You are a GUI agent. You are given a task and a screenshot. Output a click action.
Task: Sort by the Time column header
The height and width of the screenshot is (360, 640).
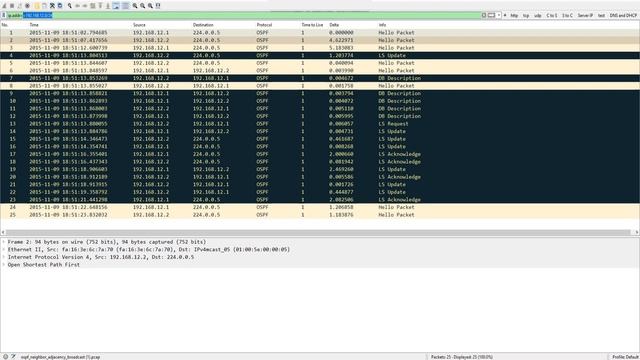click(34, 25)
